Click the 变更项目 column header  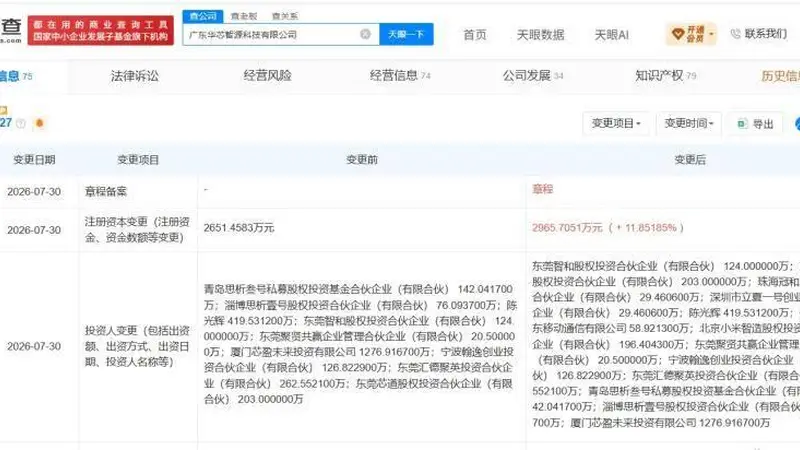click(x=138, y=160)
